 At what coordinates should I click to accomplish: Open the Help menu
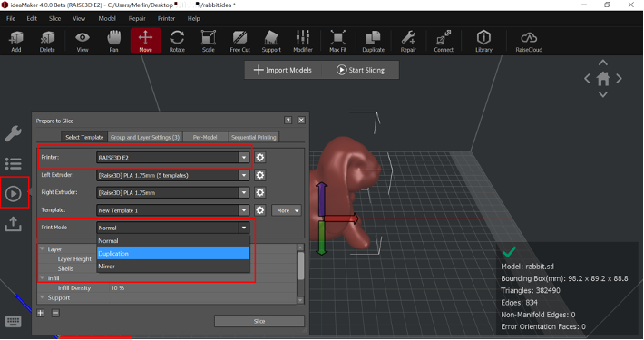tap(193, 18)
